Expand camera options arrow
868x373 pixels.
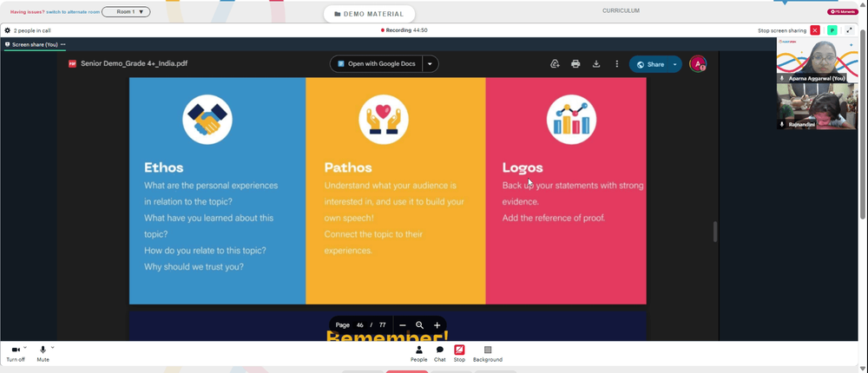click(25, 348)
